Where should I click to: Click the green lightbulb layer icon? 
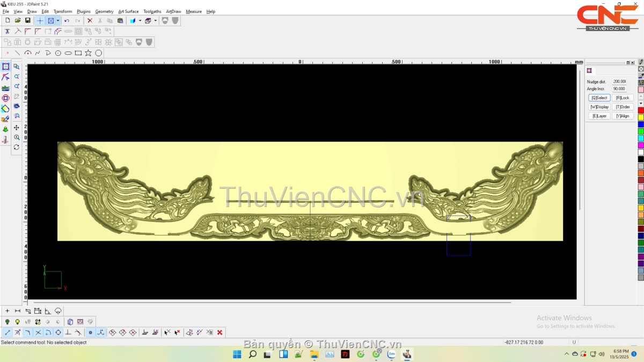coord(8,322)
